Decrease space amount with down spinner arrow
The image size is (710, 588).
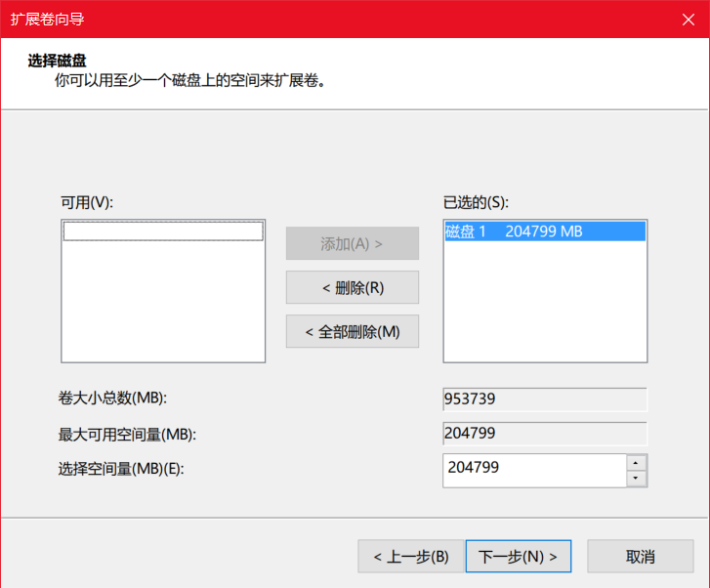tap(636, 479)
